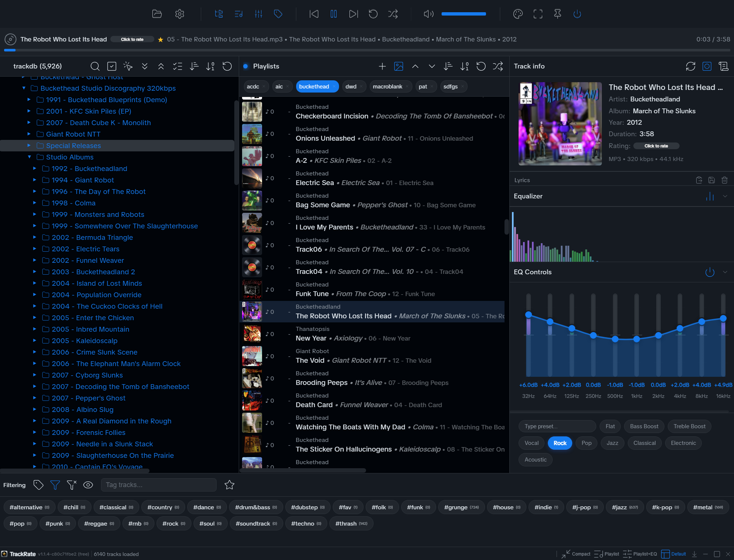Viewport: 734px width, 560px height.
Task: Open the tag editor icon in the top toolbar
Action: point(278,14)
